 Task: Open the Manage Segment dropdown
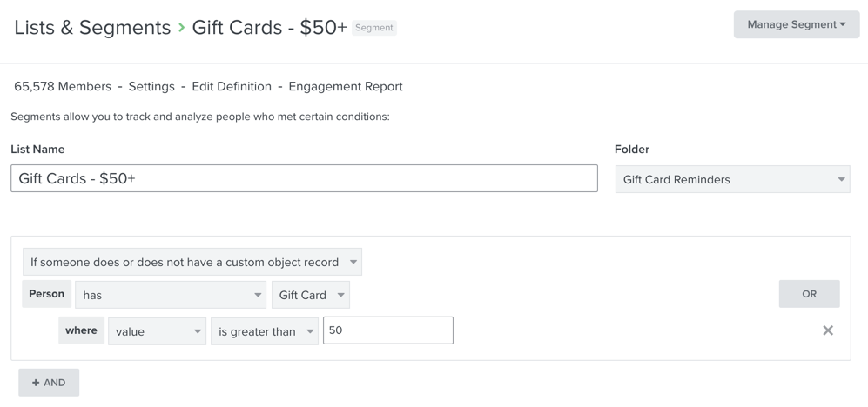796,24
